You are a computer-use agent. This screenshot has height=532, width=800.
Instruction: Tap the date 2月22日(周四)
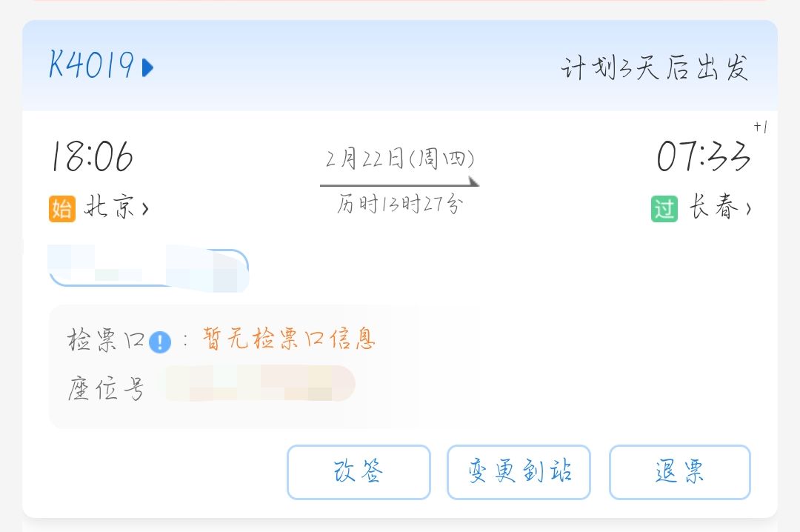point(400,159)
